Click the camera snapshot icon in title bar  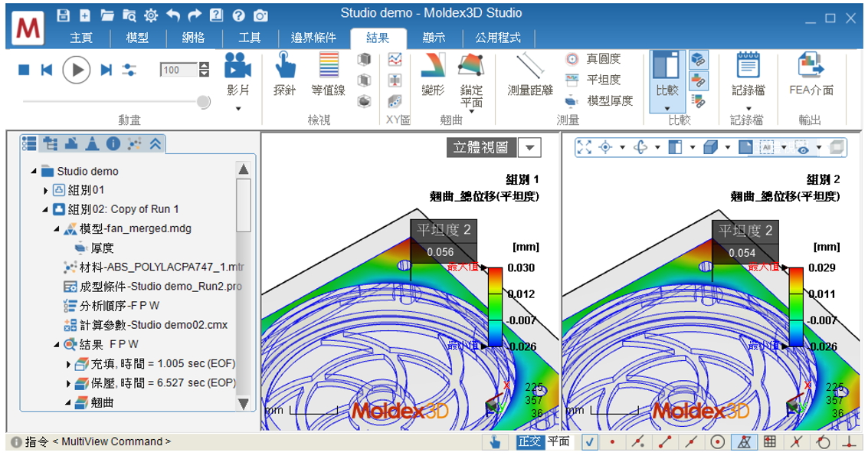point(260,15)
